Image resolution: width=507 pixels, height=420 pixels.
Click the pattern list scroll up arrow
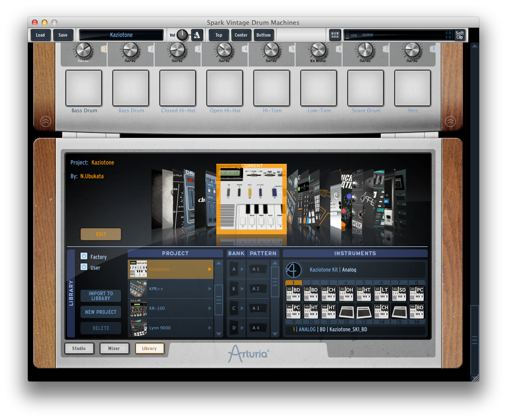click(x=275, y=264)
